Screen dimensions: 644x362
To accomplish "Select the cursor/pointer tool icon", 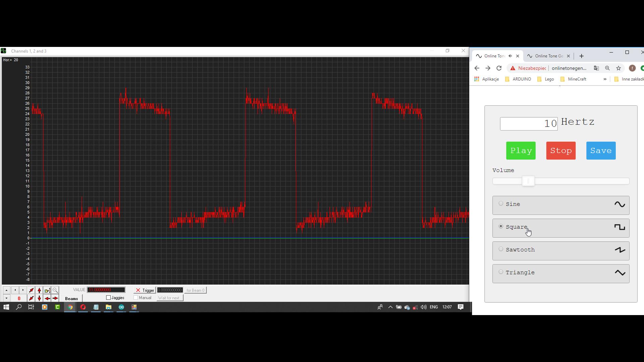I will coord(31,290).
